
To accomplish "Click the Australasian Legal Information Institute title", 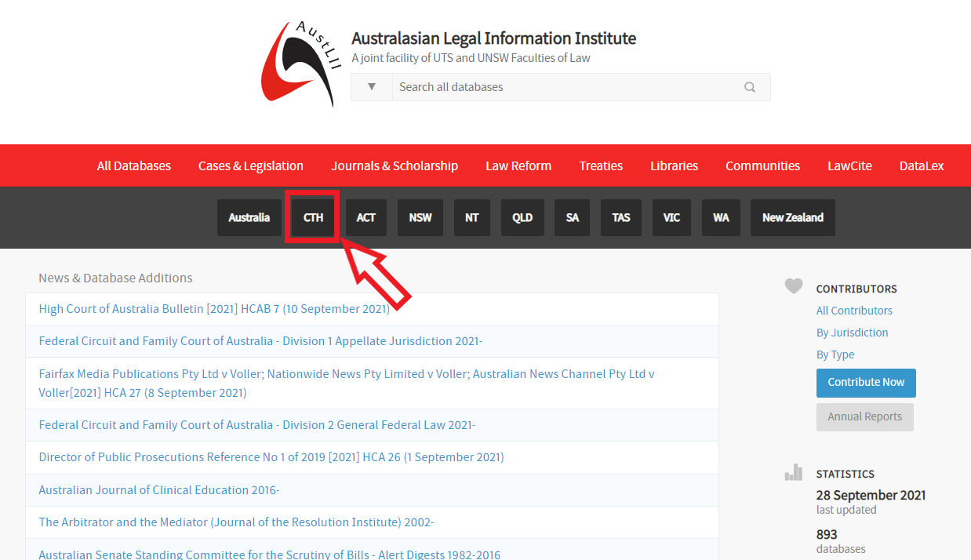I will coord(493,38).
